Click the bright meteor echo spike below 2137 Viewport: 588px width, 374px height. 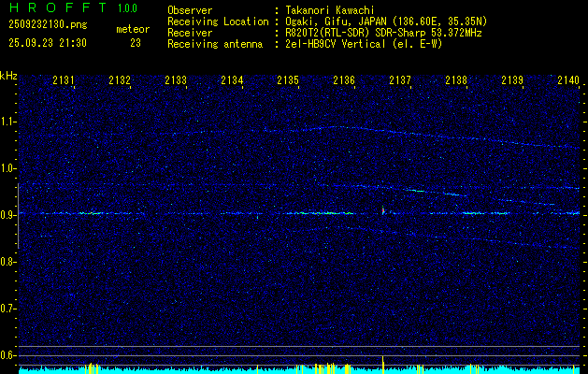(383, 211)
